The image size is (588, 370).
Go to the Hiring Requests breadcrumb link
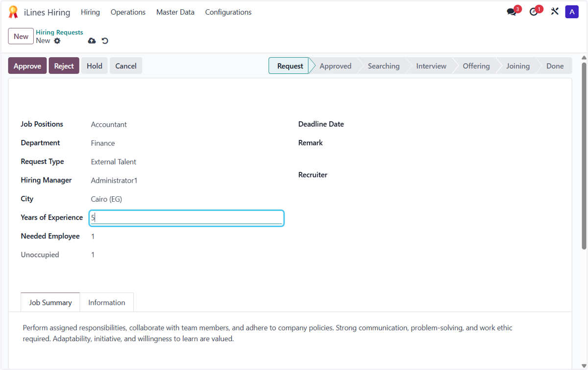[59, 32]
